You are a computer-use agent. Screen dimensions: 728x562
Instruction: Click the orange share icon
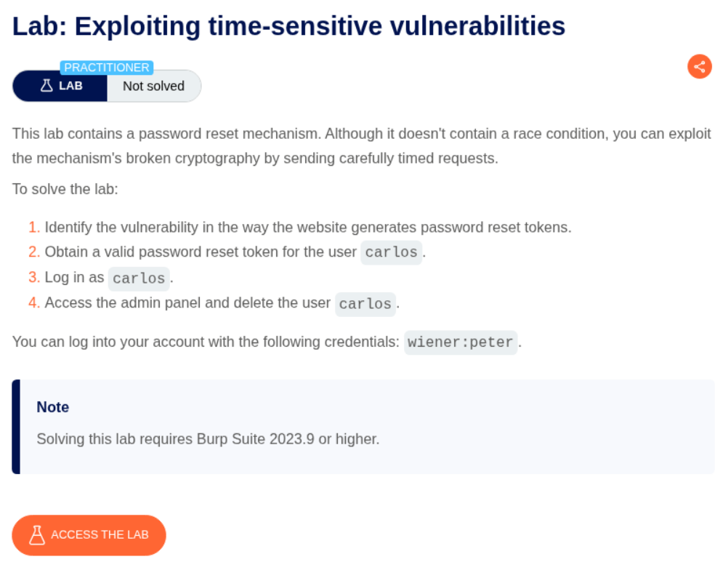(700, 67)
